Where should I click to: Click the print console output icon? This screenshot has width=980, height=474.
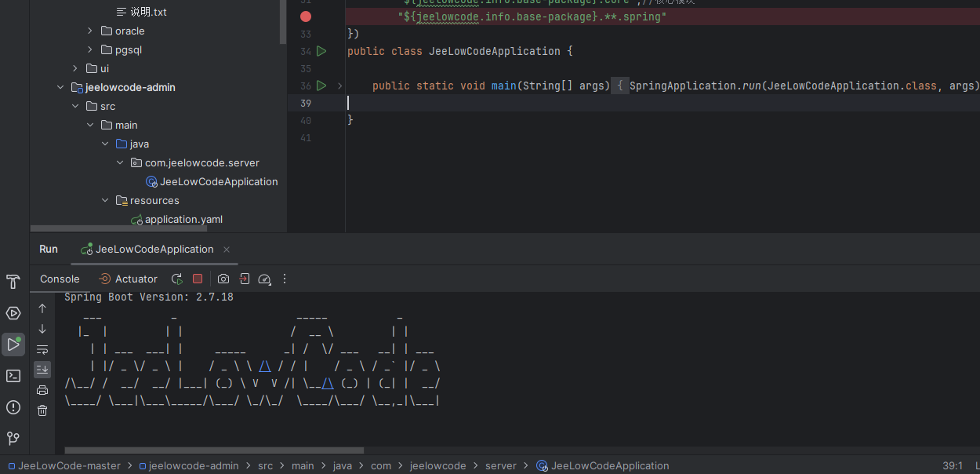point(42,390)
